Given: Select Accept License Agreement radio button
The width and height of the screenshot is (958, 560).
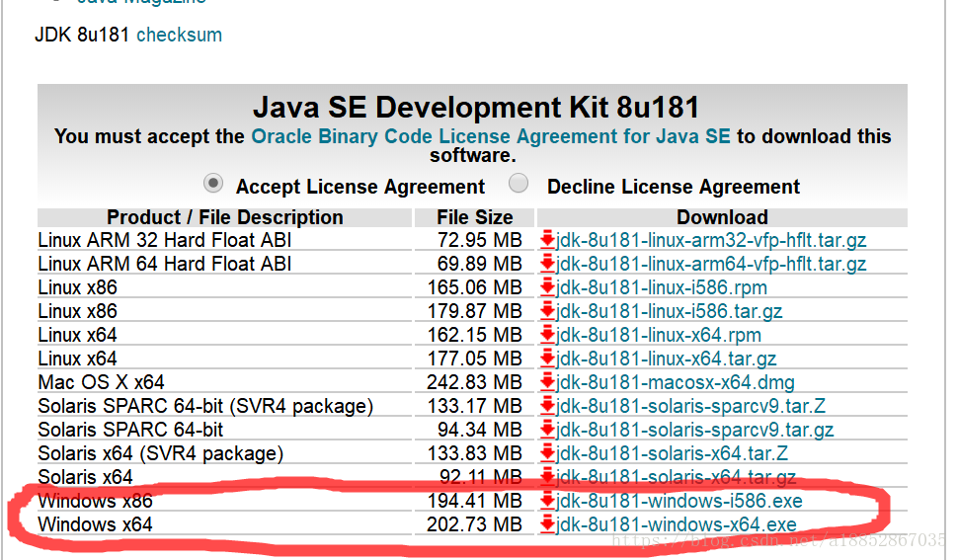Looking at the screenshot, I should coord(212,183).
